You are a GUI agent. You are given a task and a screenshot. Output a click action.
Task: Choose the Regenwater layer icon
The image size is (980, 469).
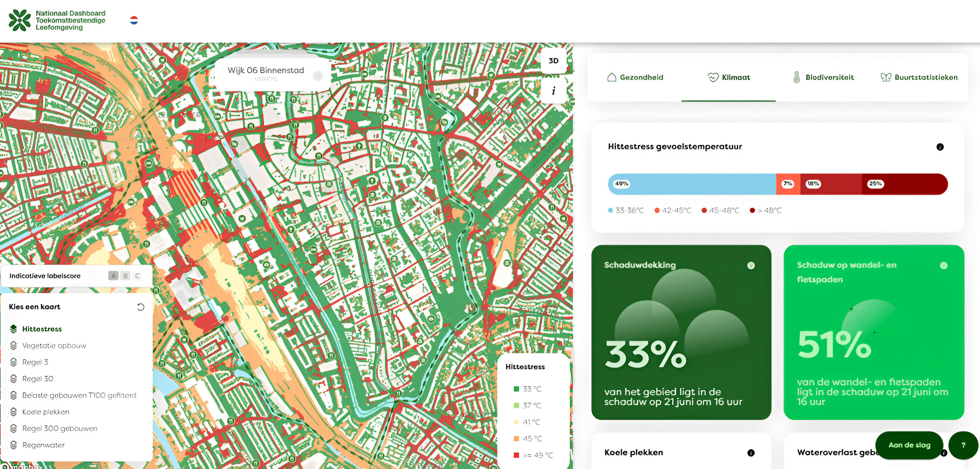coord(14,445)
